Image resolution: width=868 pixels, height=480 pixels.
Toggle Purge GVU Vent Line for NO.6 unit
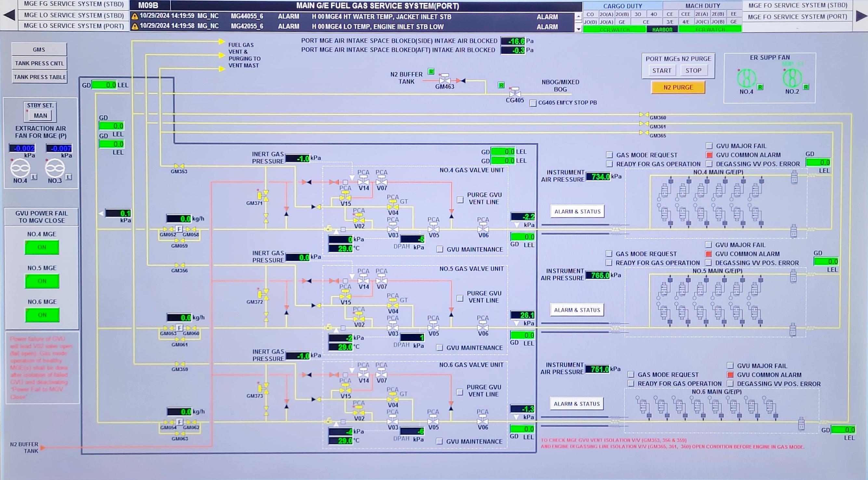460,392
